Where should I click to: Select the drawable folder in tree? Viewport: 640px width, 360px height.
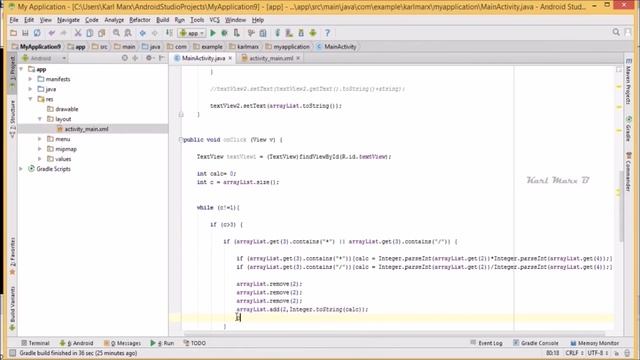pyautogui.click(x=62, y=109)
